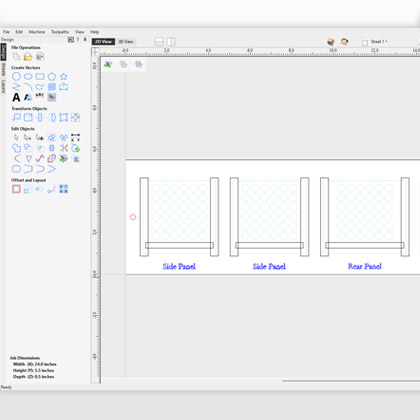This screenshot has height=420, width=420.
Task: Select the Draw Arc tool
Action: pos(28,87)
